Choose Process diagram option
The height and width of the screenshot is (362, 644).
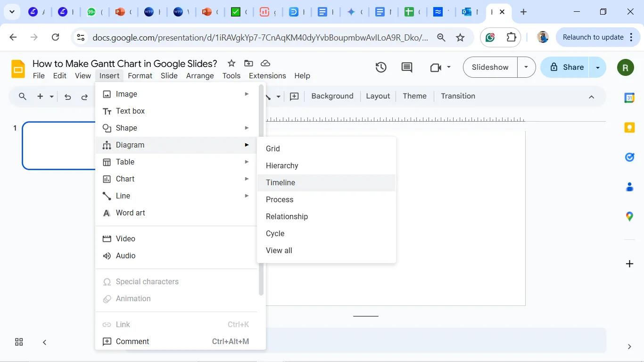pos(326,200)
